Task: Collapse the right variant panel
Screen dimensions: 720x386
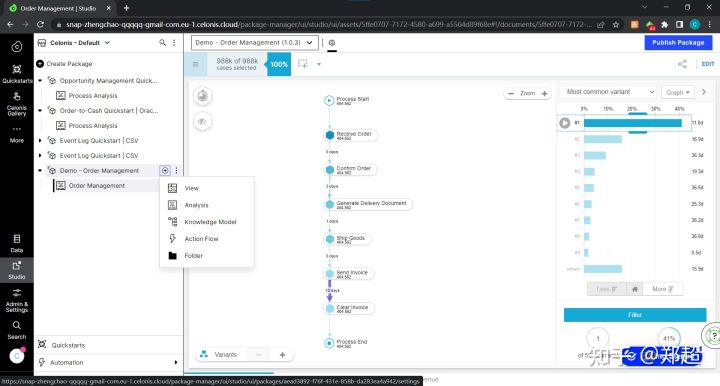Action: coord(703,92)
